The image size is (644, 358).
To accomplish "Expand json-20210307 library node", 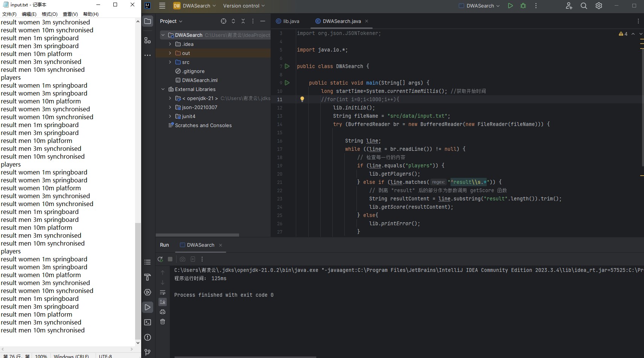I will [x=170, y=107].
